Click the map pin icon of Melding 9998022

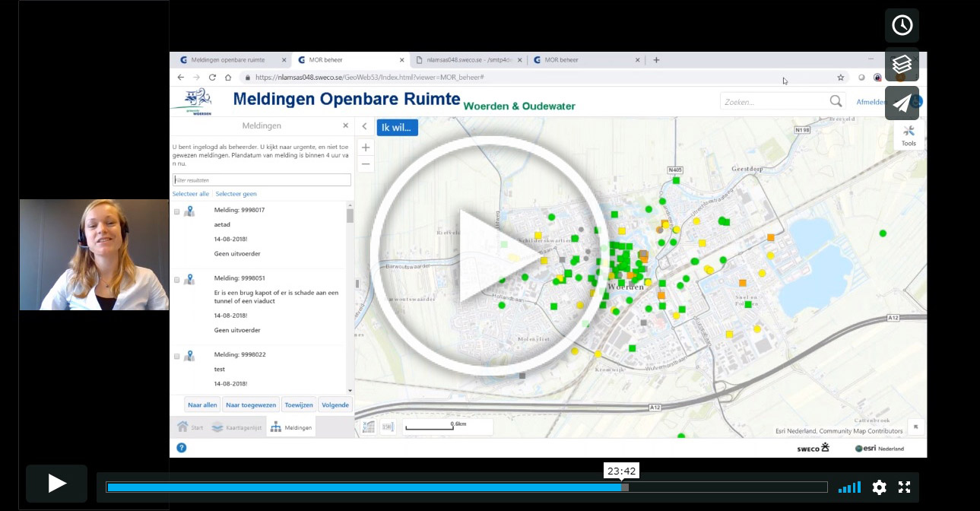coord(189,356)
